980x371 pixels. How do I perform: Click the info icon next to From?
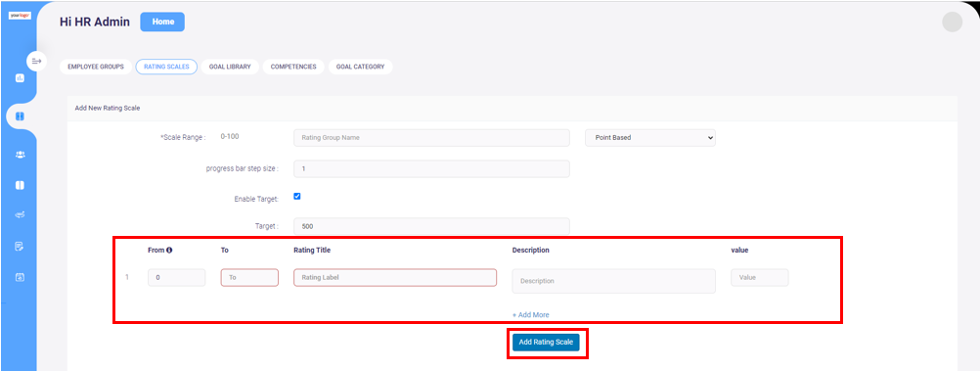[169, 251]
